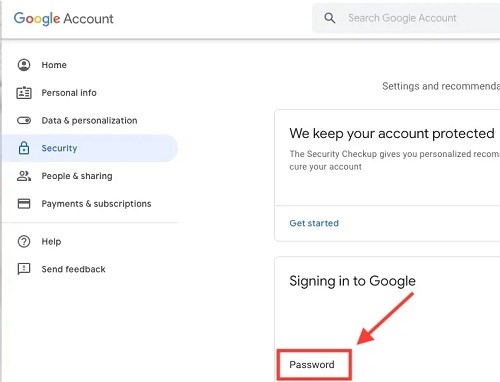The image size is (500, 382).
Task: Click the Google Account logo
Action: [x=64, y=19]
